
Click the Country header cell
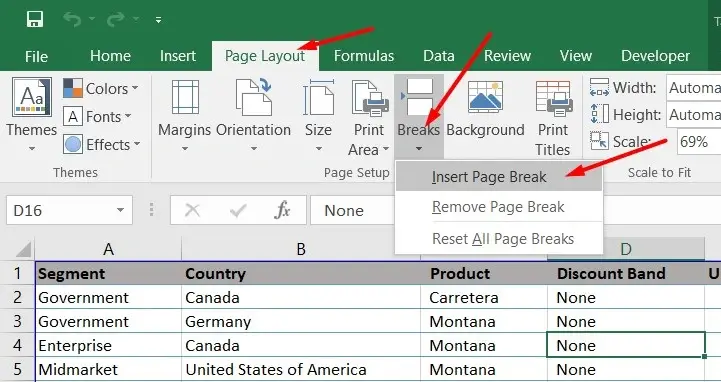coord(301,274)
